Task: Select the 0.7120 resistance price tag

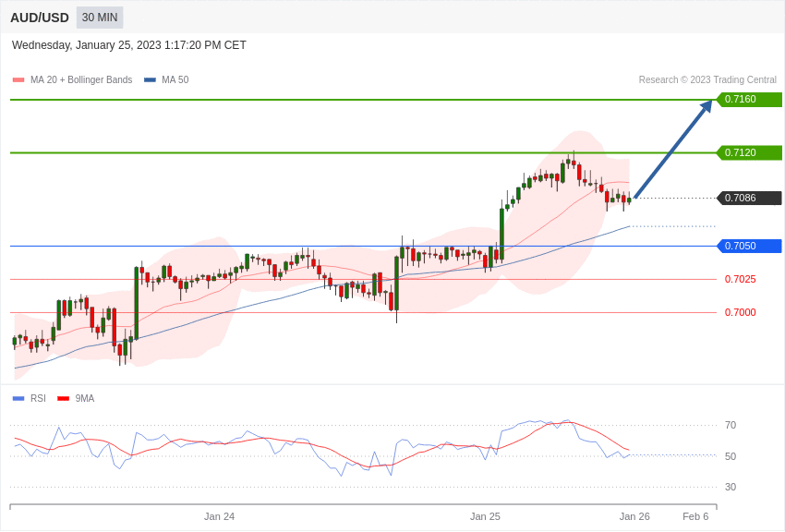Action: tap(750, 152)
